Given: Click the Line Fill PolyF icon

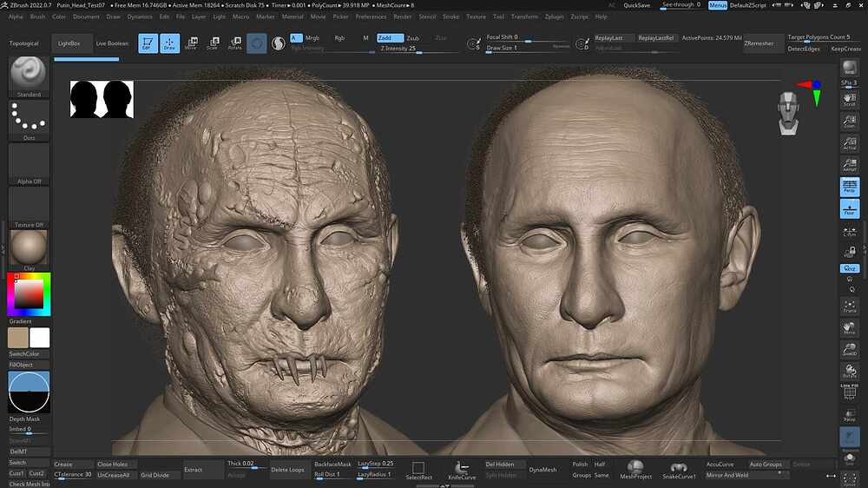Looking at the screenshot, I should tap(850, 391).
